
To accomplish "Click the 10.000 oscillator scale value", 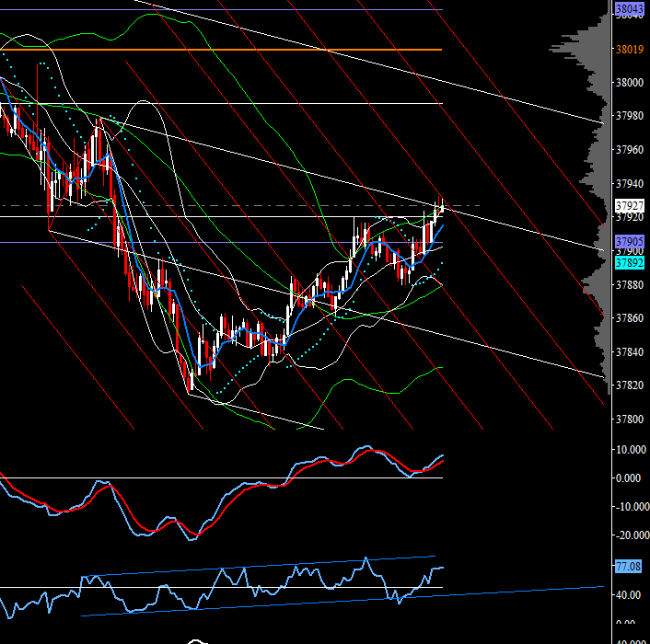I will coord(632,450).
